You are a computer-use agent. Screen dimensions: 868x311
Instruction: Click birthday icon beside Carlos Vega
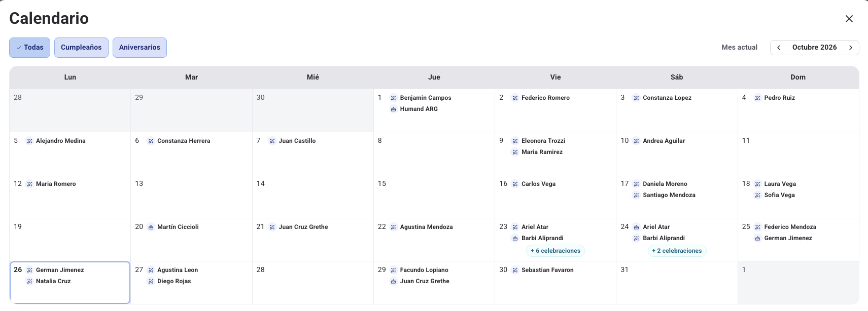[515, 184]
